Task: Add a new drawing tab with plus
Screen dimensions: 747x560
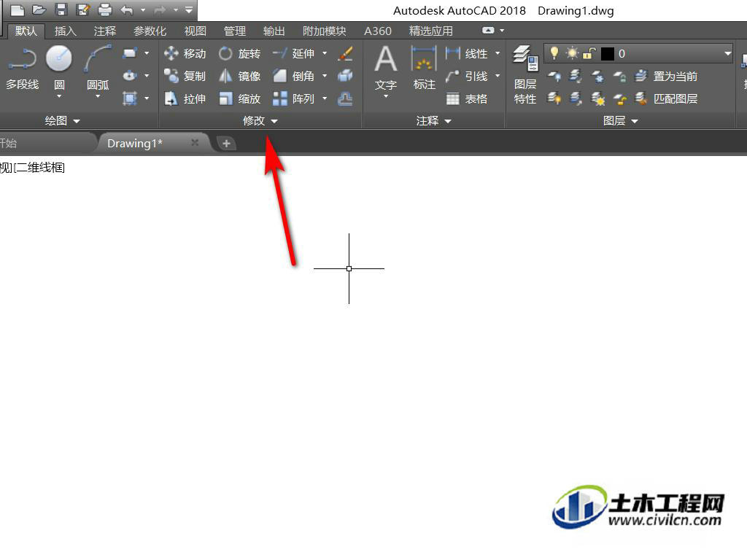Action: point(226,144)
